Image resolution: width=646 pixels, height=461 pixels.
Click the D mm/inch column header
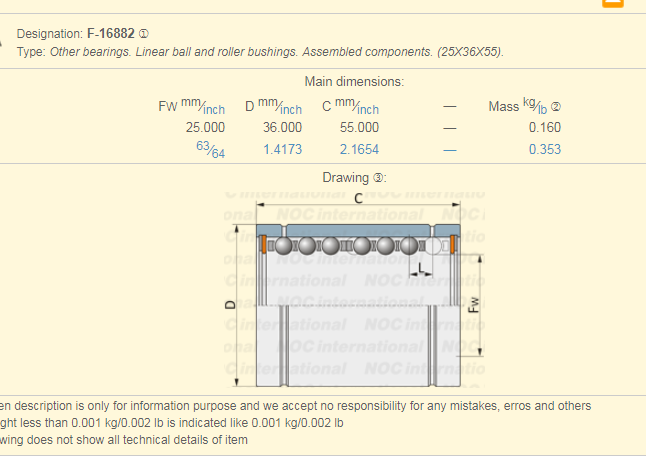point(273,106)
